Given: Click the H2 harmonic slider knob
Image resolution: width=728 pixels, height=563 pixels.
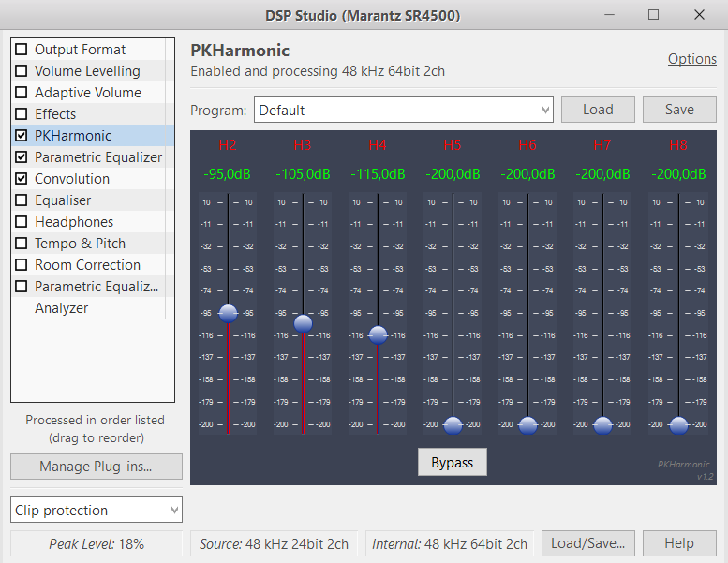Looking at the screenshot, I should [228, 313].
